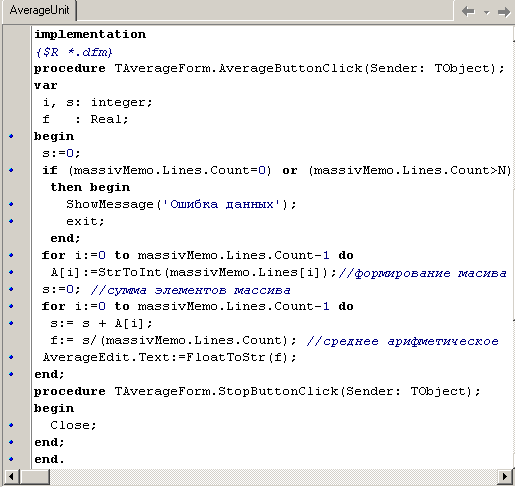Image resolution: width=515 pixels, height=487 pixels.
Task: Set breakpoint on the ShowMessage line
Action: coord(11,204)
